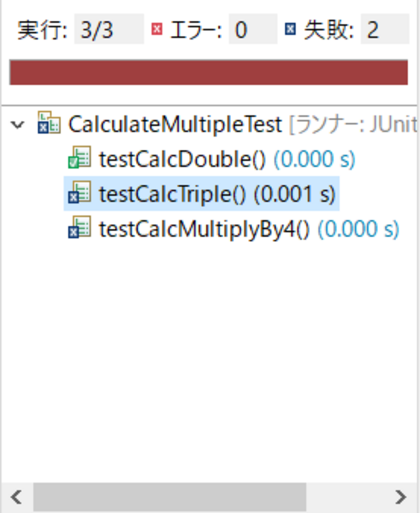This screenshot has width=420, height=513.
Task: Click the red error icon next to エラー
Action: click(x=157, y=29)
